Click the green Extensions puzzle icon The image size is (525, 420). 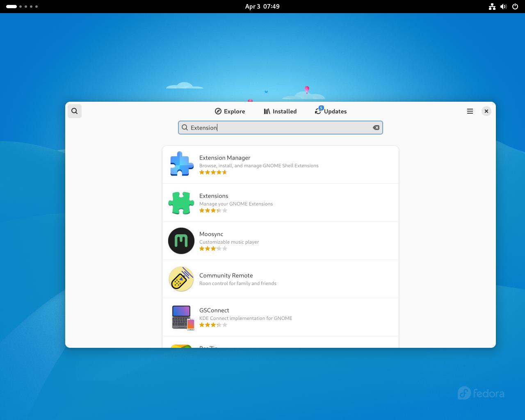pos(181,203)
